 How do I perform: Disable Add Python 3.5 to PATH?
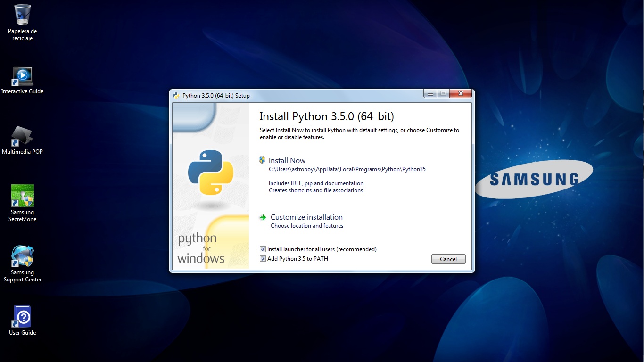pos(263,258)
